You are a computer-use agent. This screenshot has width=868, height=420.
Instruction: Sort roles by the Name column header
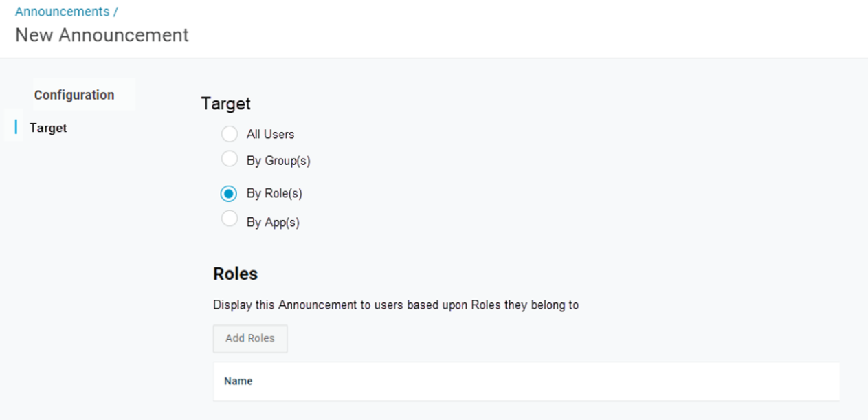238,381
